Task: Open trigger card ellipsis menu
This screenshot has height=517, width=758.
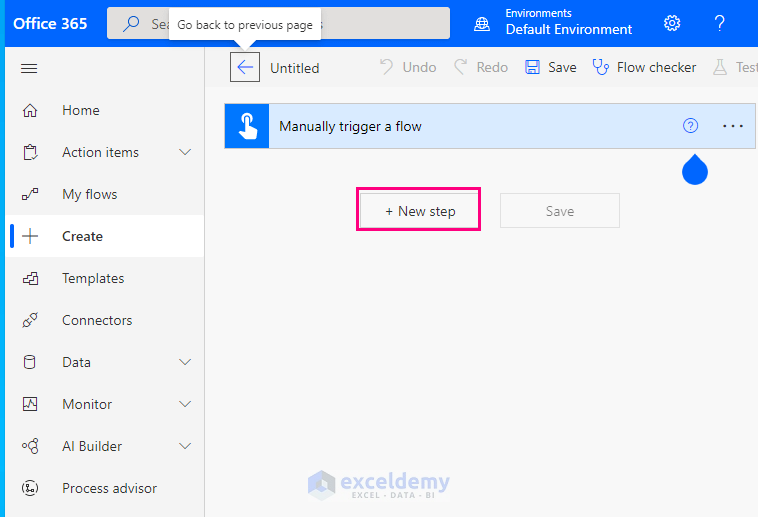Action: 733,126
